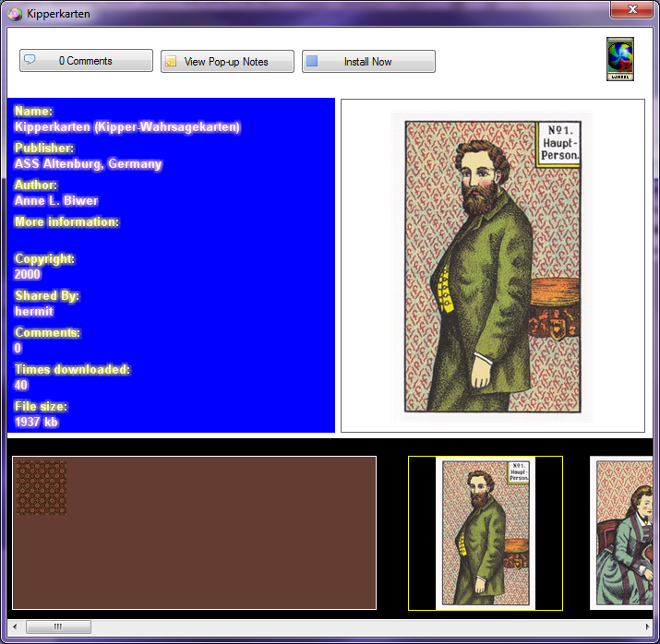Image resolution: width=660 pixels, height=644 pixels.
Task: Click shared by value 'hermit'
Action: (34, 311)
